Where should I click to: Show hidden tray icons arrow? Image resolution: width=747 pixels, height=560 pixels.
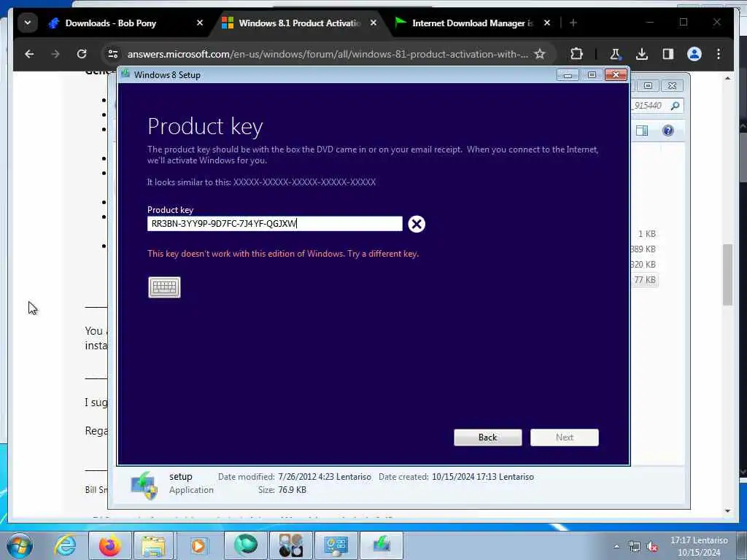pos(616,547)
